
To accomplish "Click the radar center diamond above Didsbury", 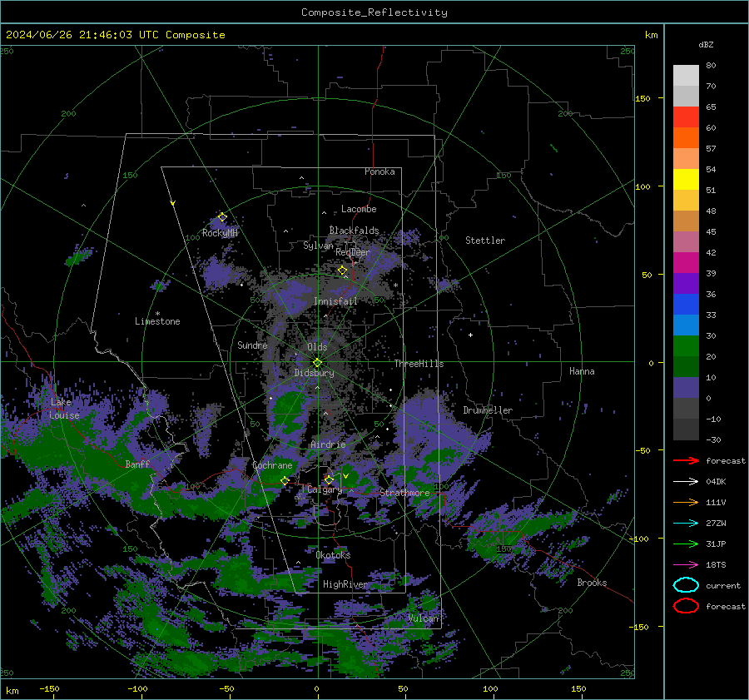I will point(317,363).
